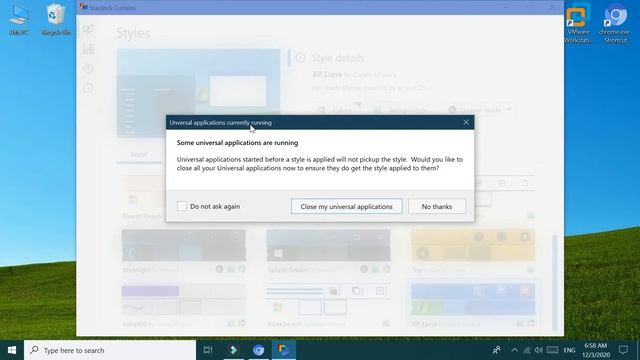Switch to the Local tab in Curtains
640x360 pixels.
139,154
